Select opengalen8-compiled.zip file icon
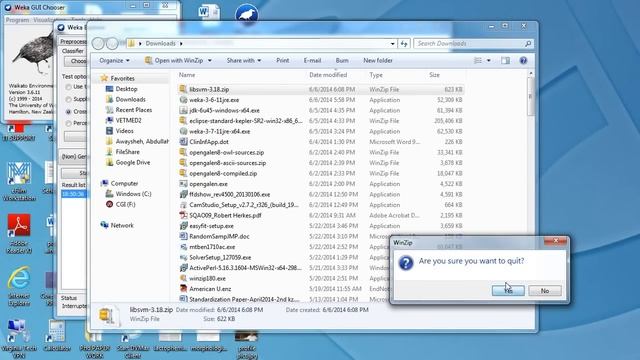Screen dimensions: 640x360 tap(183, 173)
